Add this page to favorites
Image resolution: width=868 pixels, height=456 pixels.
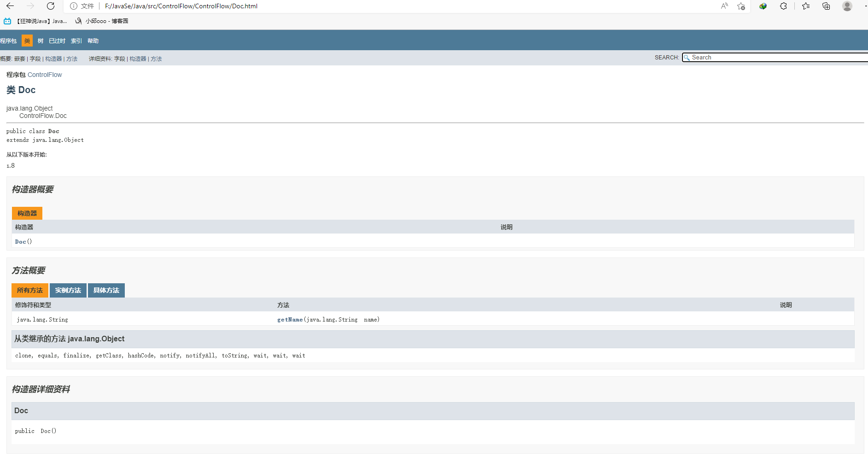pyautogui.click(x=741, y=6)
